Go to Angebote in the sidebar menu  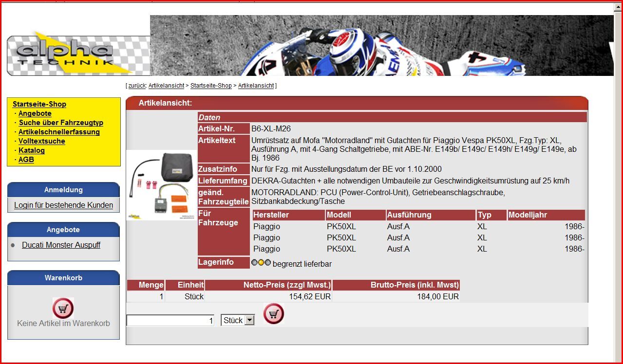tap(35, 113)
